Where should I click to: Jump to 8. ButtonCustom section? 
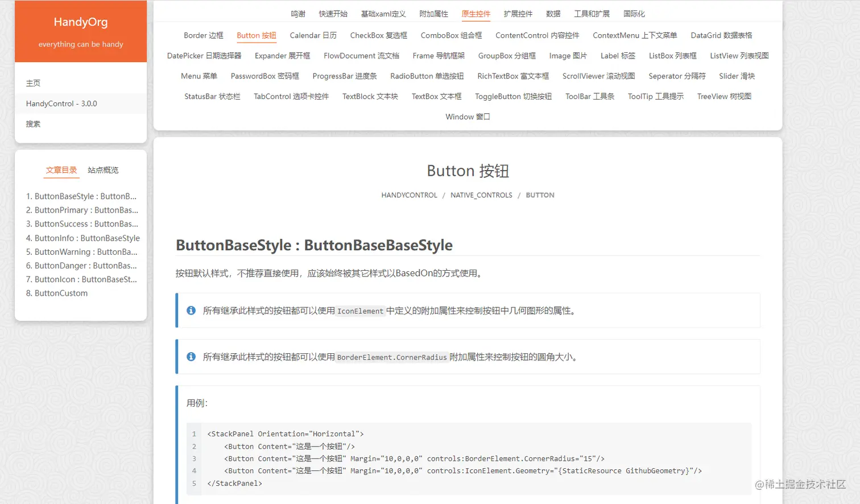[57, 293]
